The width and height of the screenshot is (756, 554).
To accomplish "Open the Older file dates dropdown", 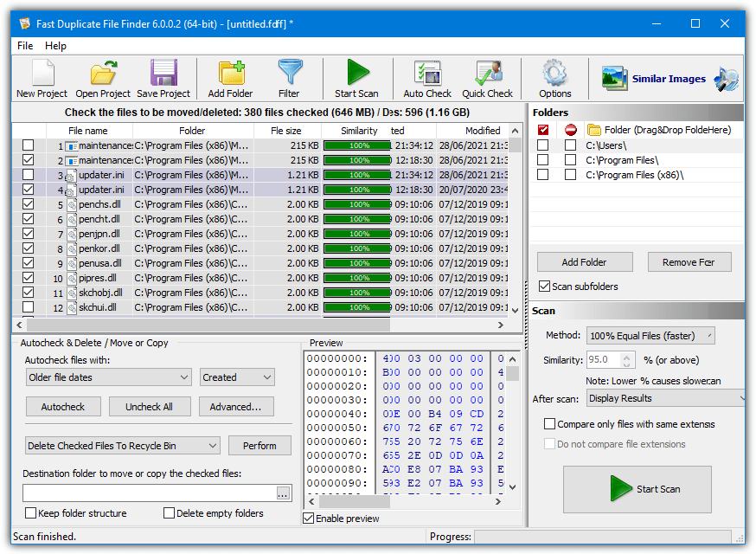I will point(108,377).
